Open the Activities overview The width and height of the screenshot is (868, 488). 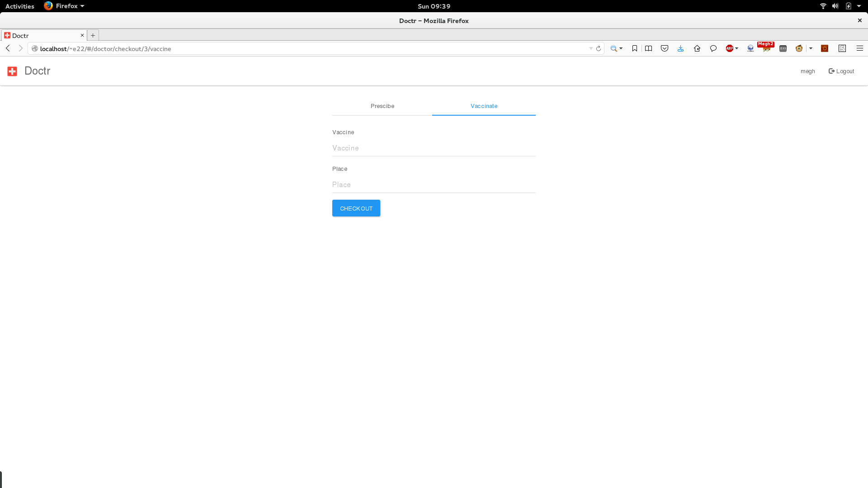pyautogui.click(x=19, y=6)
